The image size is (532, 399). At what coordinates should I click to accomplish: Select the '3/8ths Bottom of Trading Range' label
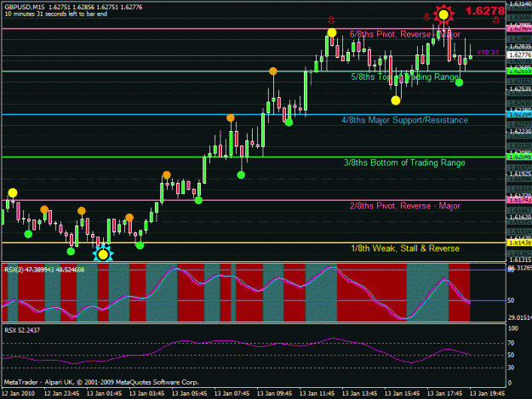[x=404, y=162]
